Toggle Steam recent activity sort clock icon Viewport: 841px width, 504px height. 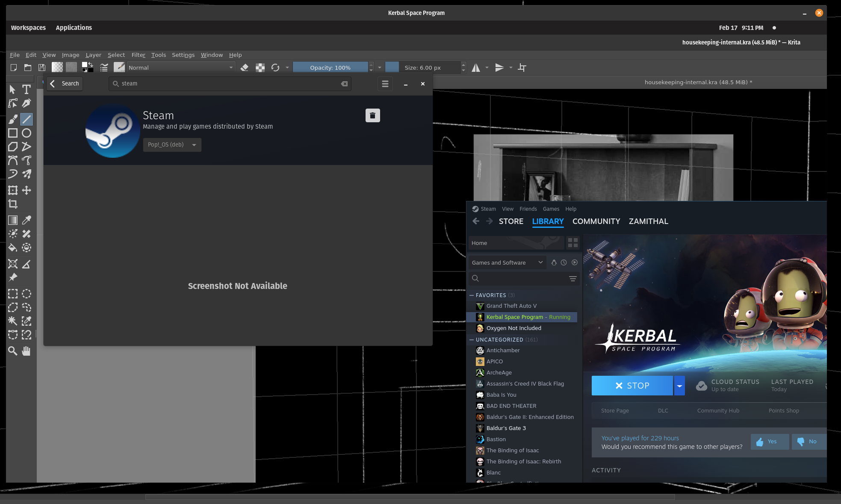(x=564, y=262)
